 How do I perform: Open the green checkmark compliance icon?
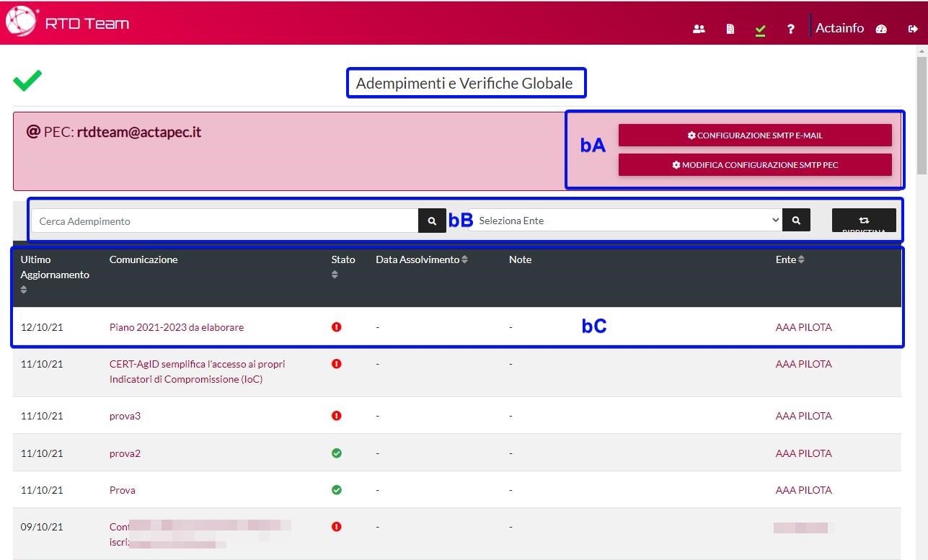point(760,30)
